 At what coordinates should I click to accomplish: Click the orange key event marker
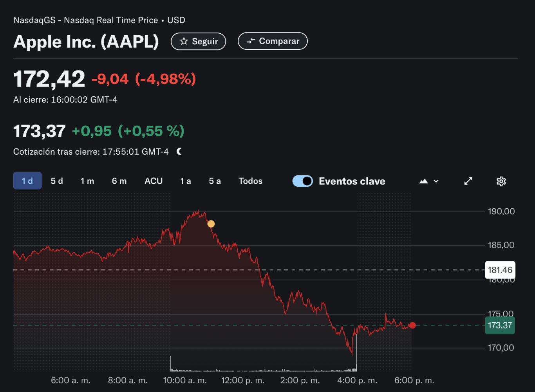pos(211,224)
